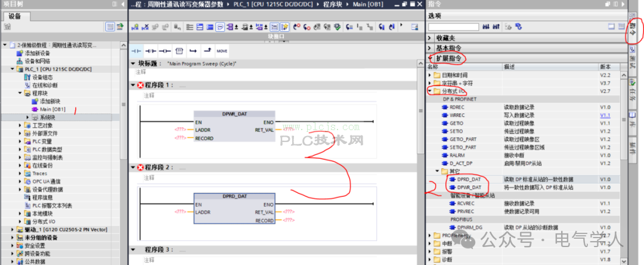Select the RDREC instruction

457,107
